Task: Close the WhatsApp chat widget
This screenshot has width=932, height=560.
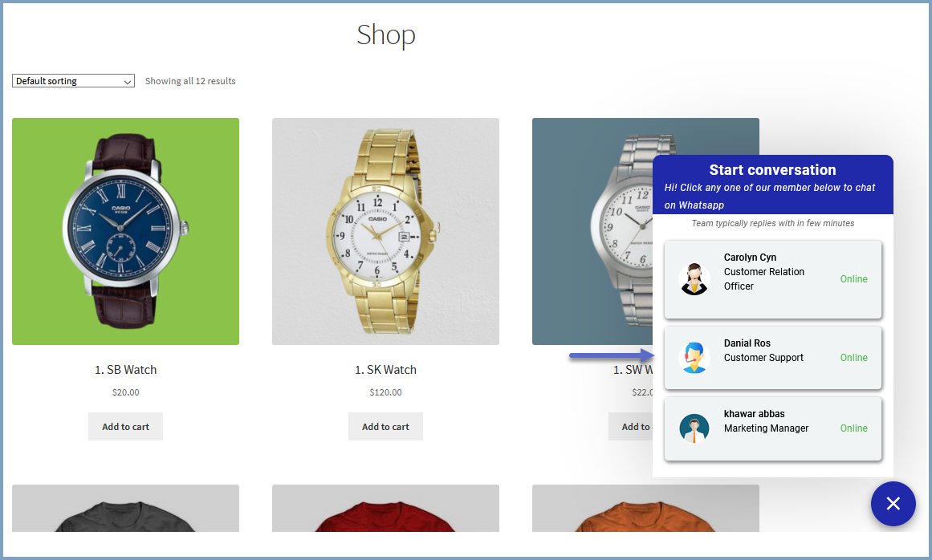Action: (x=893, y=504)
